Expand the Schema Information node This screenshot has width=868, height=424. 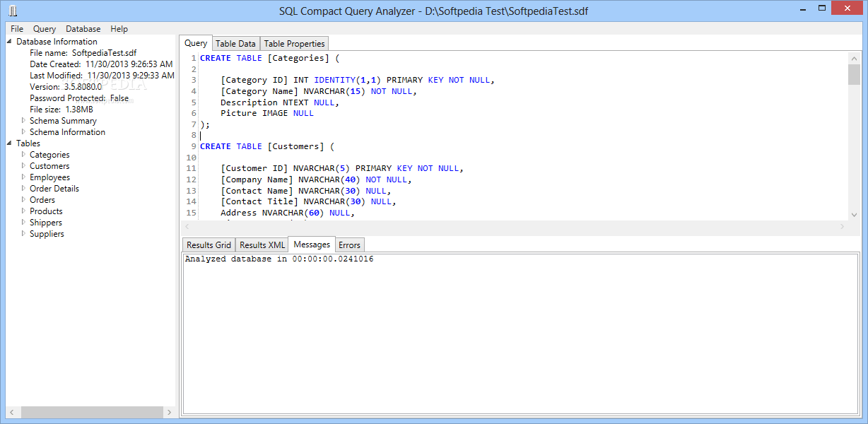pyautogui.click(x=23, y=132)
